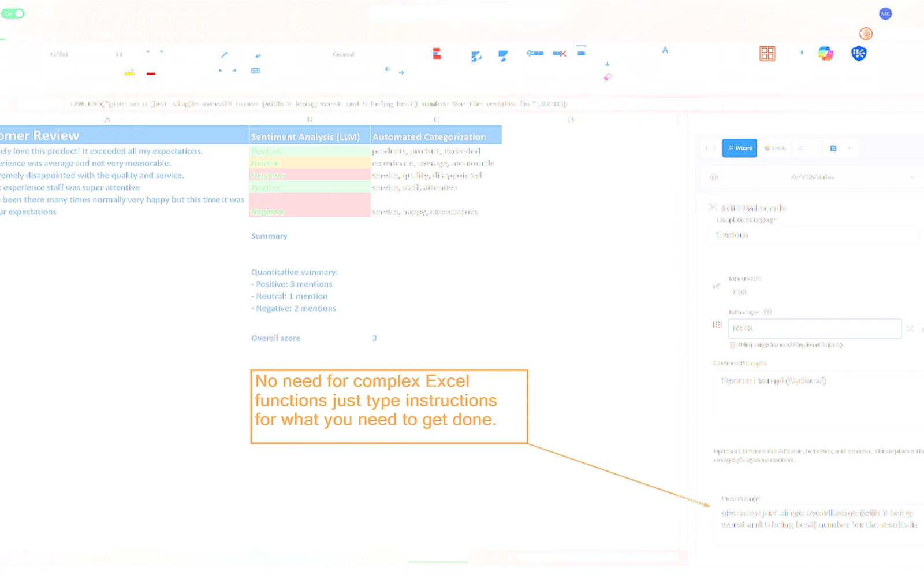Expand the chevron beside the Wizard toolbar

[850, 149]
